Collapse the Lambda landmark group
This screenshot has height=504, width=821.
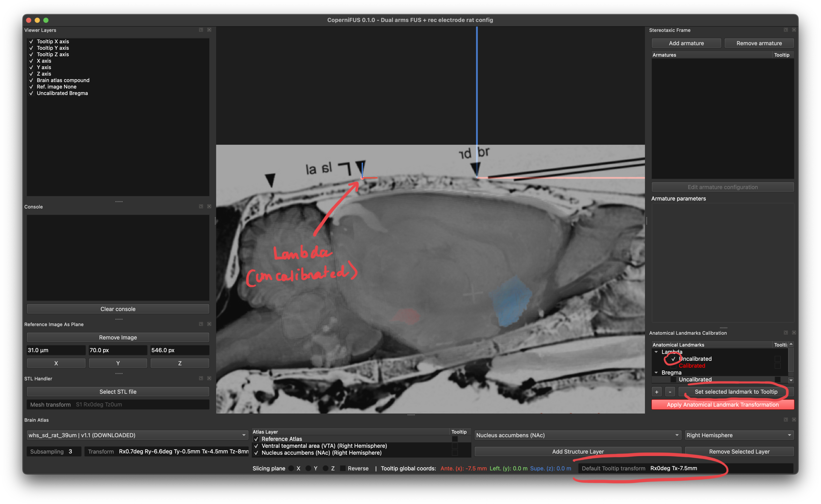pyautogui.click(x=656, y=352)
